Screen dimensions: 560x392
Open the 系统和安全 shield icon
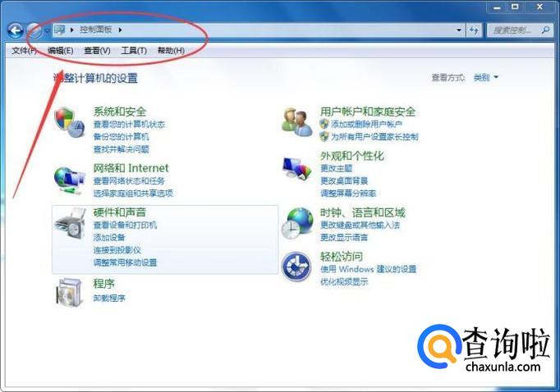coord(69,122)
